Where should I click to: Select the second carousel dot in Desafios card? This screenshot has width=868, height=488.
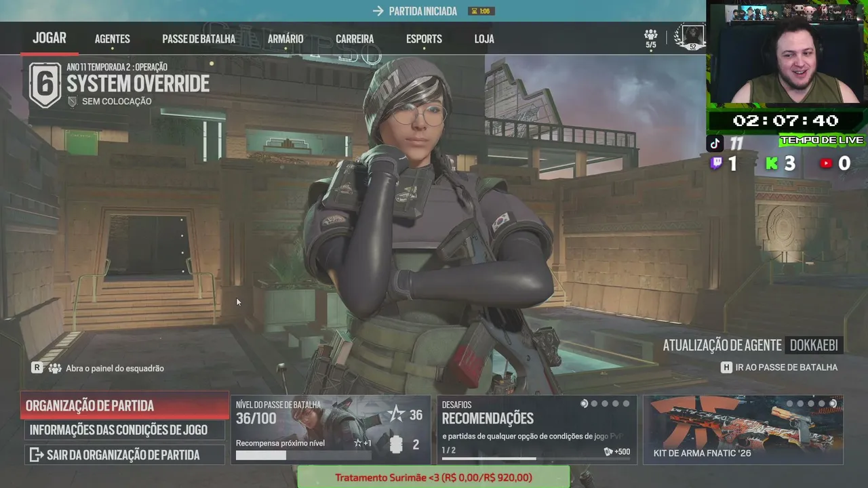pos(595,404)
